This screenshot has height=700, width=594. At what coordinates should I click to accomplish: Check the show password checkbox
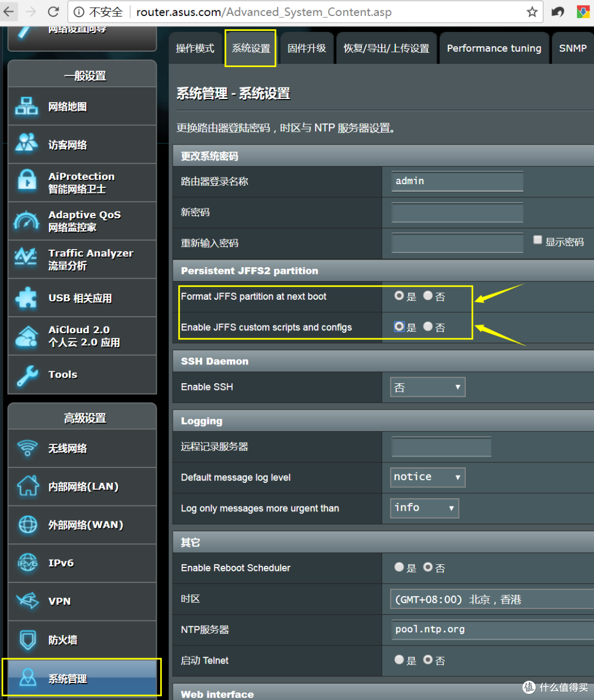coord(538,240)
